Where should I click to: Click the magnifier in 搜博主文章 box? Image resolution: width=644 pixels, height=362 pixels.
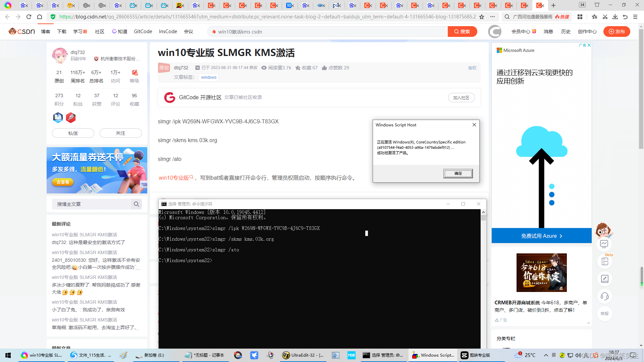[136, 204]
